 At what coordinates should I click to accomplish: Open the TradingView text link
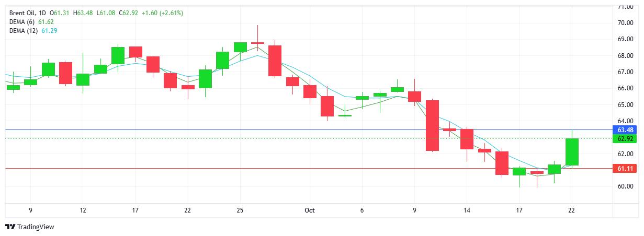click(x=36, y=227)
